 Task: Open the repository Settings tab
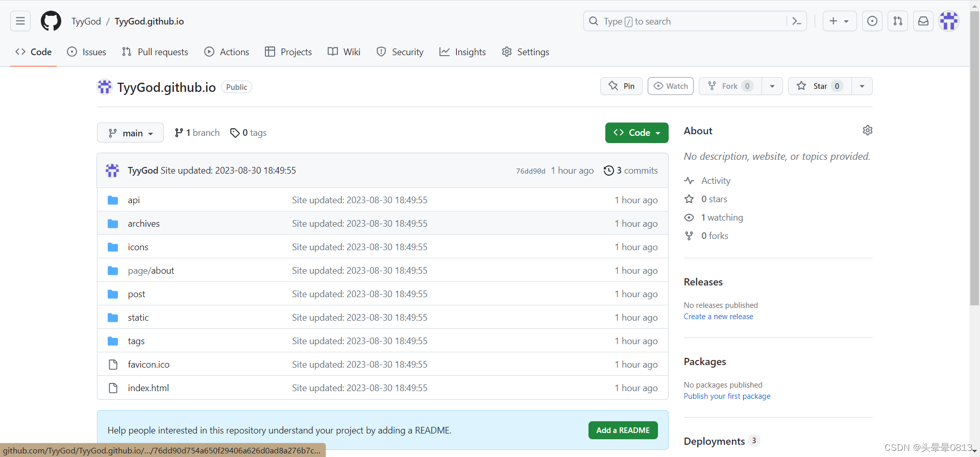coord(525,52)
